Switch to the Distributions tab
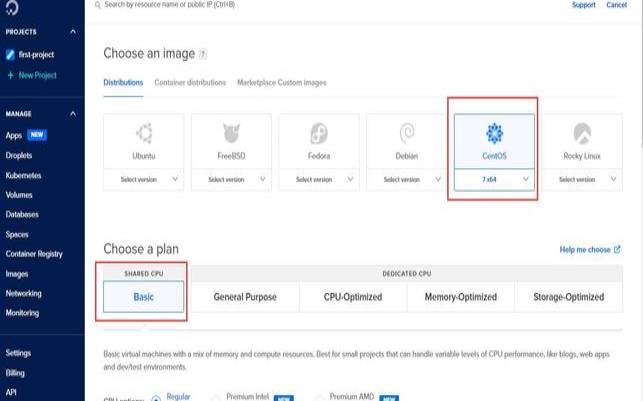 [123, 82]
